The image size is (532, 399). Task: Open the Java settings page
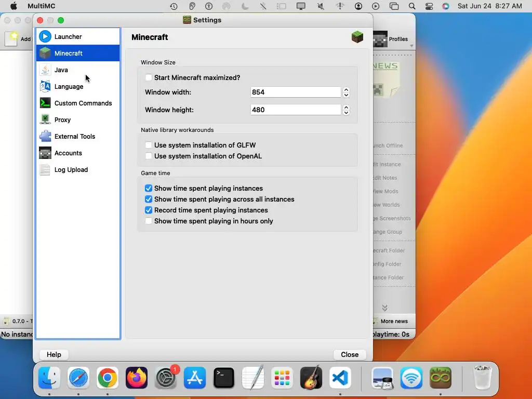click(x=78, y=70)
